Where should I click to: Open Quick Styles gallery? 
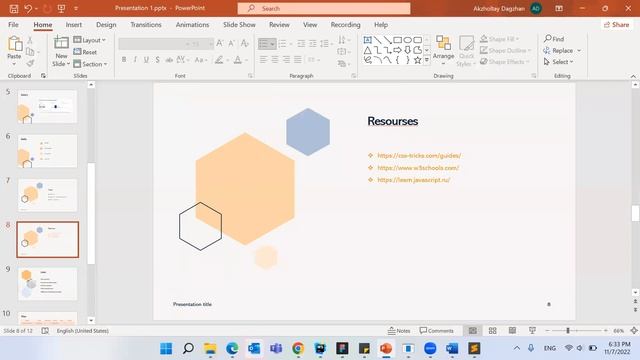pos(466,51)
